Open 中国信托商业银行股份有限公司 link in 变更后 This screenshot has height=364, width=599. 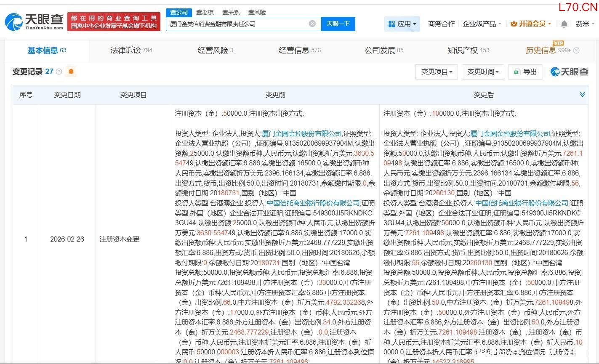pyautogui.click(x=522, y=203)
